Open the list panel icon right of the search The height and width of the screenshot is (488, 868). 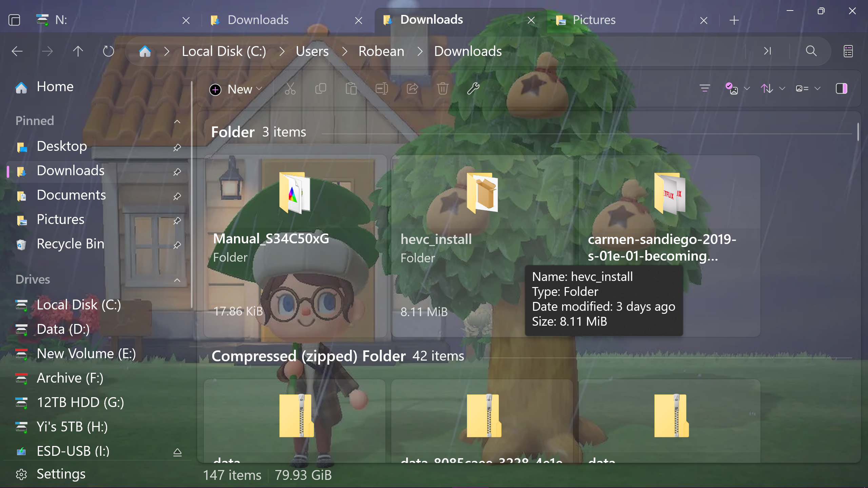pos(848,52)
